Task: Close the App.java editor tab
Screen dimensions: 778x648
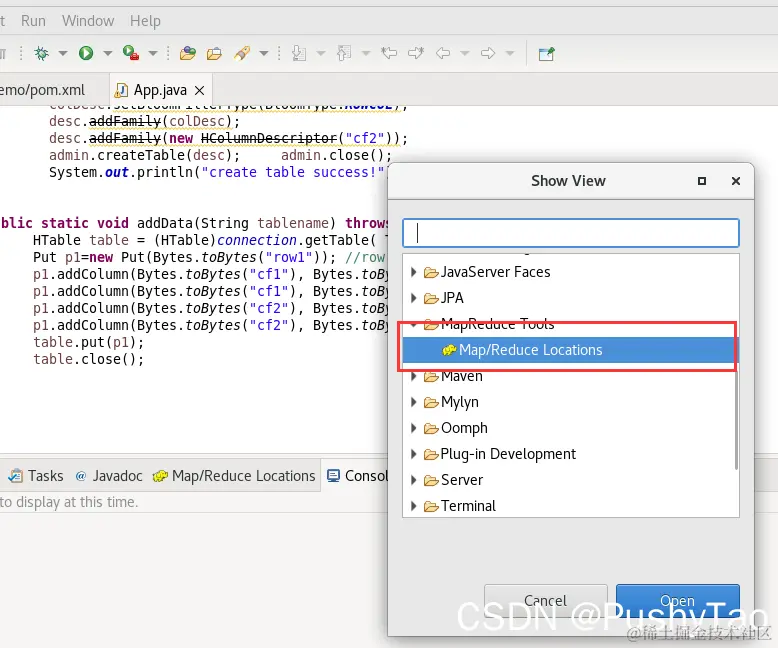Action: click(x=199, y=90)
